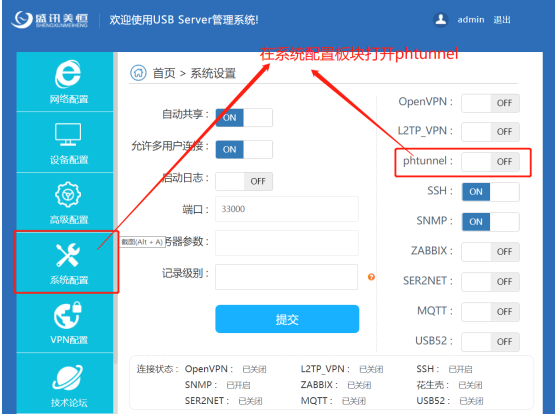Turn on the OpenVPN switch
557x420 pixels.
pyautogui.click(x=490, y=103)
